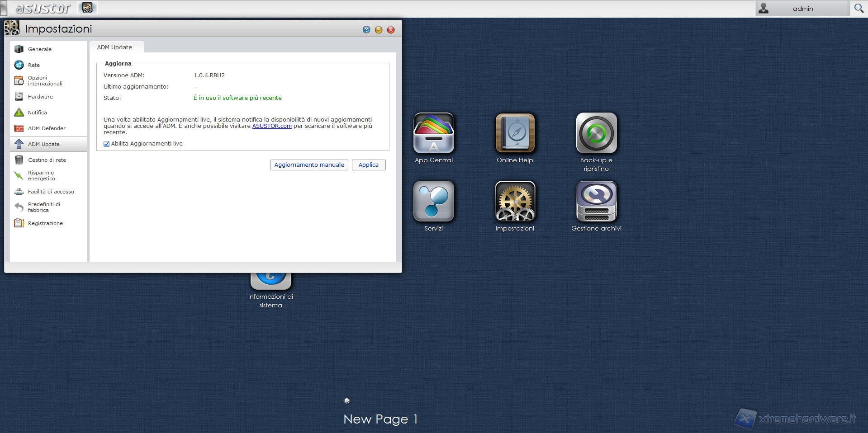868x433 pixels.
Task: Launch Back-up e ripristino app
Action: 596,133
